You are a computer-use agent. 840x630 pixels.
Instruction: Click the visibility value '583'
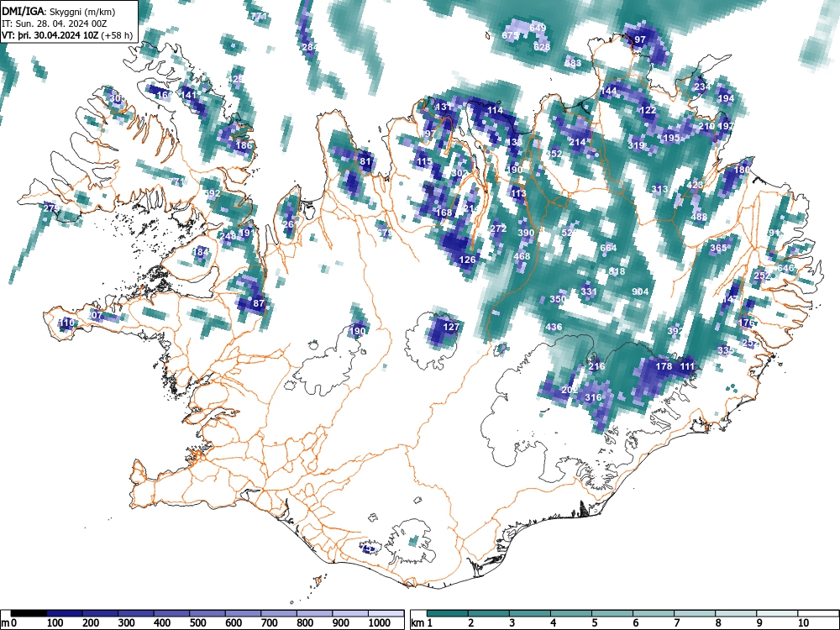pyautogui.click(x=573, y=63)
